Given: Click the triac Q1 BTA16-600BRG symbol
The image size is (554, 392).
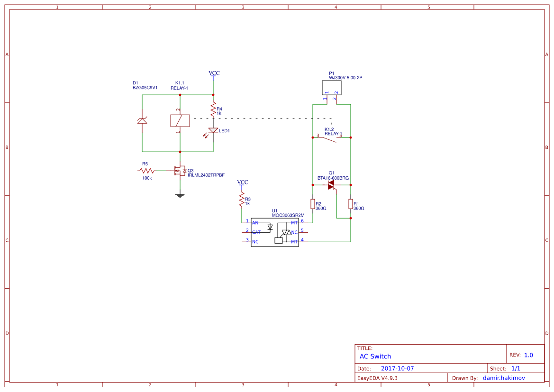Looking at the screenshot, I should point(331,186).
